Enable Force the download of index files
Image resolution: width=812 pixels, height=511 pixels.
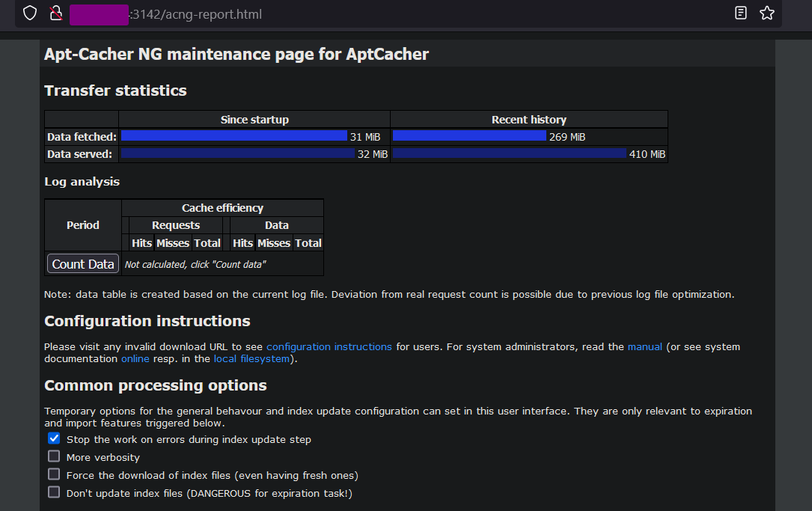coord(54,474)
